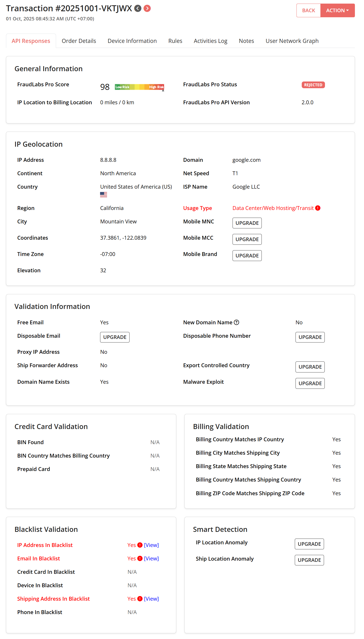Image resolution: width=364 pixels, height=639 pixels.
Task: Click the New Domain Name help icon
Action: pyautogui.click(x=237, y=323)
